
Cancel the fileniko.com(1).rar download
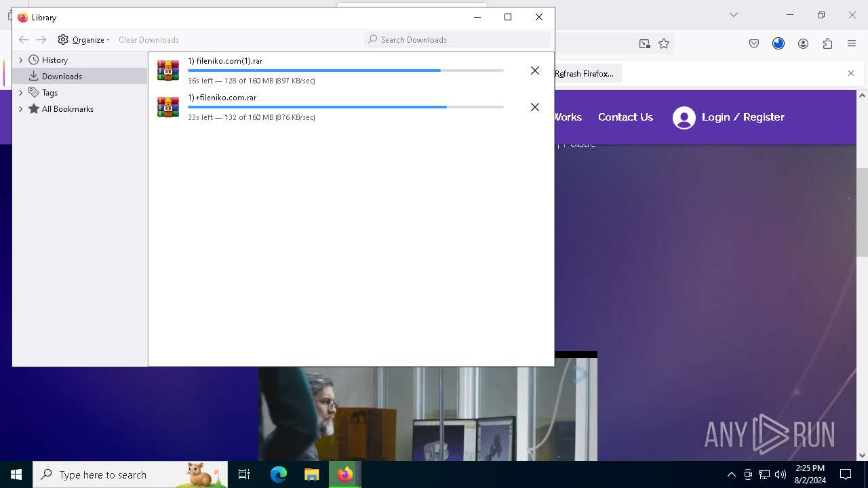pyautogui.click(x=535, y=70)
